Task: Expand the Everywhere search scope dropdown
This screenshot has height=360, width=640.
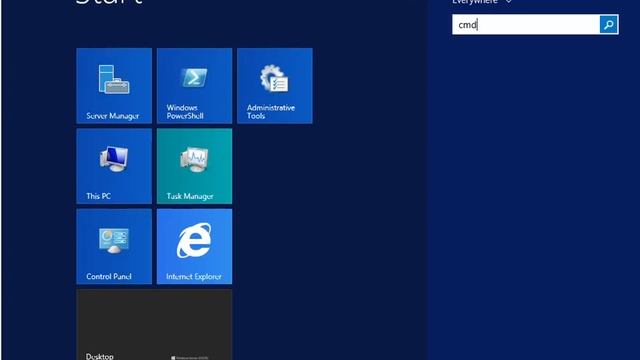Action: tap(482, 2)
